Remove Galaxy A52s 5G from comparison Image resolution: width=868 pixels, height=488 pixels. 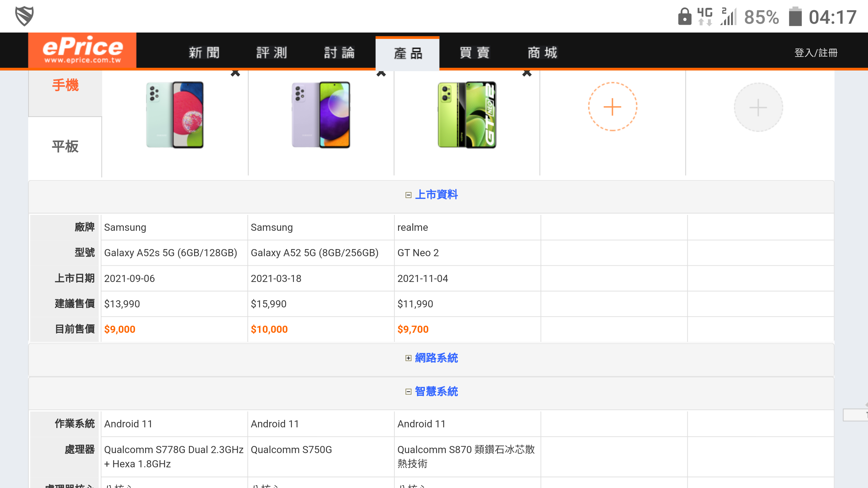coord(235,73)
